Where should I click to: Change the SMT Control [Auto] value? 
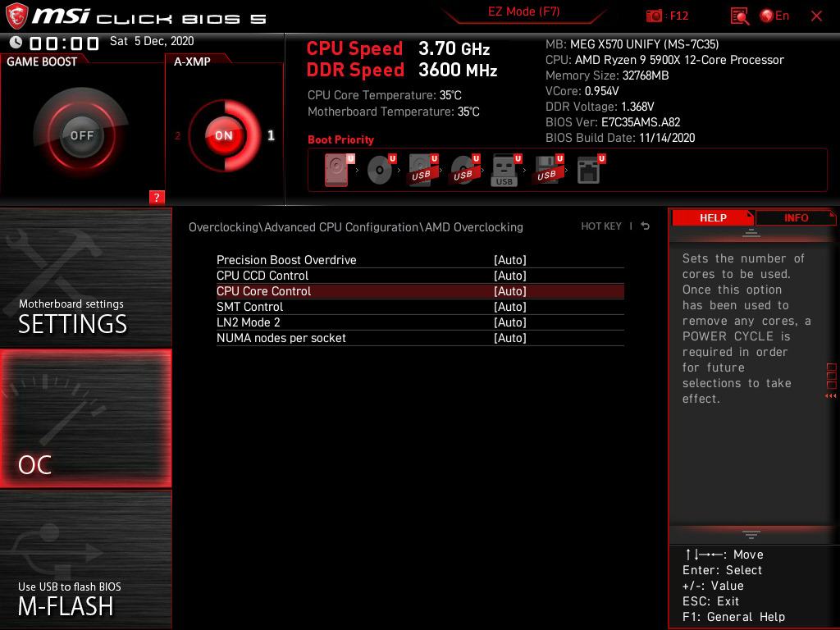click(510, 307)
